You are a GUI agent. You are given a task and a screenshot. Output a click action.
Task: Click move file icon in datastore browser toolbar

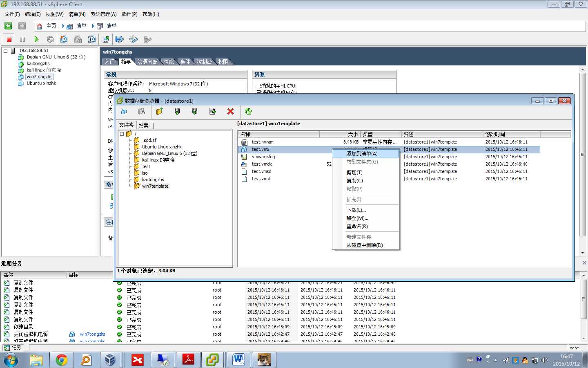coord(213,111)
